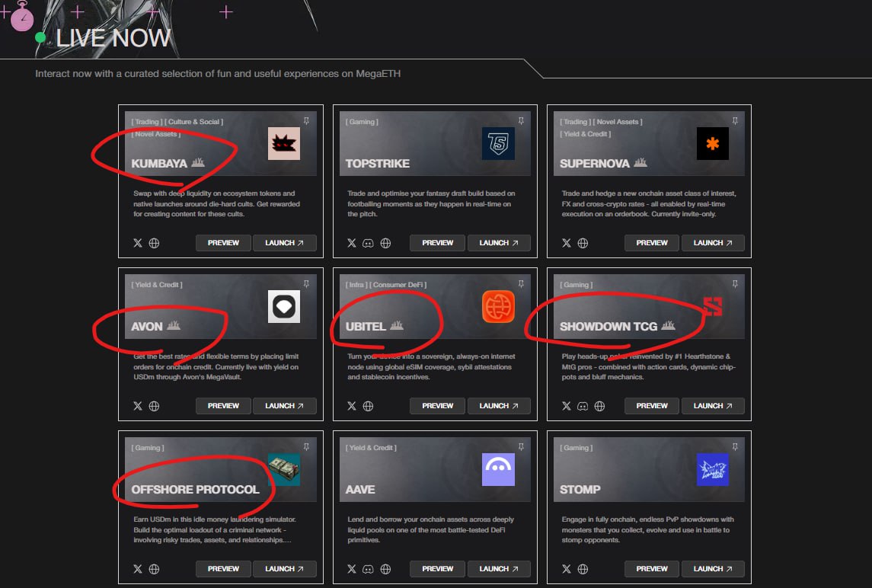Viewport: 872px width, 588px height.
Task: Click the TOPSTRIKE card title
Action: click(x=378, y=164)
